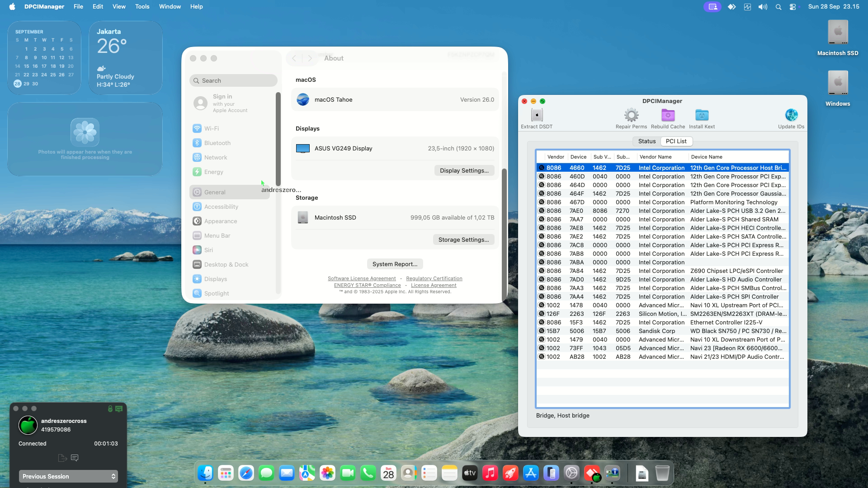This screenshot has height=488, width=868.
Task: Open Window menu in menu bar
Action: [170, 6]
